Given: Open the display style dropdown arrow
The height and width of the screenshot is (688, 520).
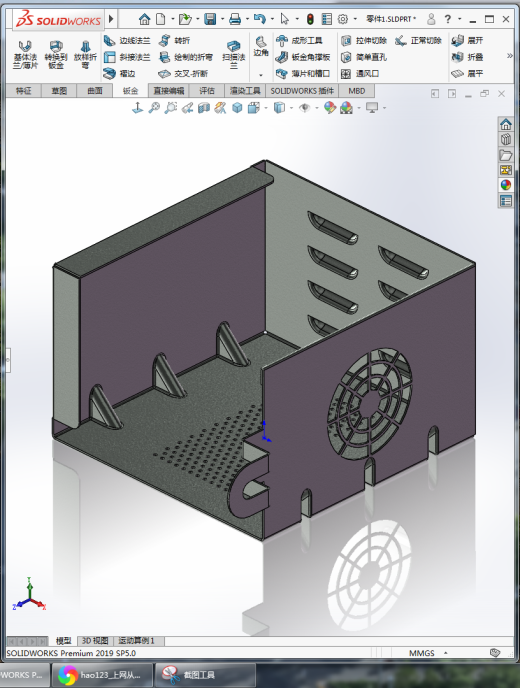Looking at the screenshot, I should [291, 108].
